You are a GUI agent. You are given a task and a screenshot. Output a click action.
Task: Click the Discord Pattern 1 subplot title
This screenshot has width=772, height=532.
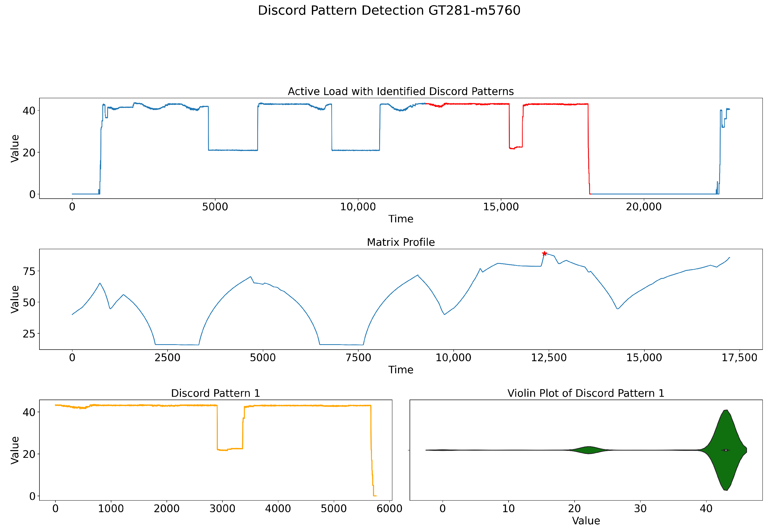click(215, 393)
